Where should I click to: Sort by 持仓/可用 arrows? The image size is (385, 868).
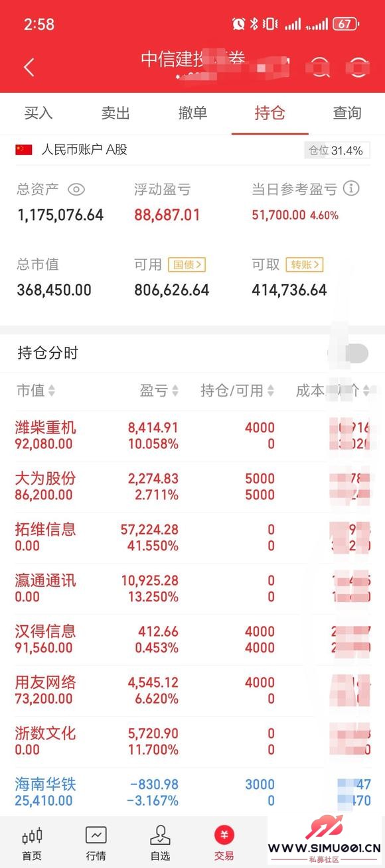tap(271, 391)
